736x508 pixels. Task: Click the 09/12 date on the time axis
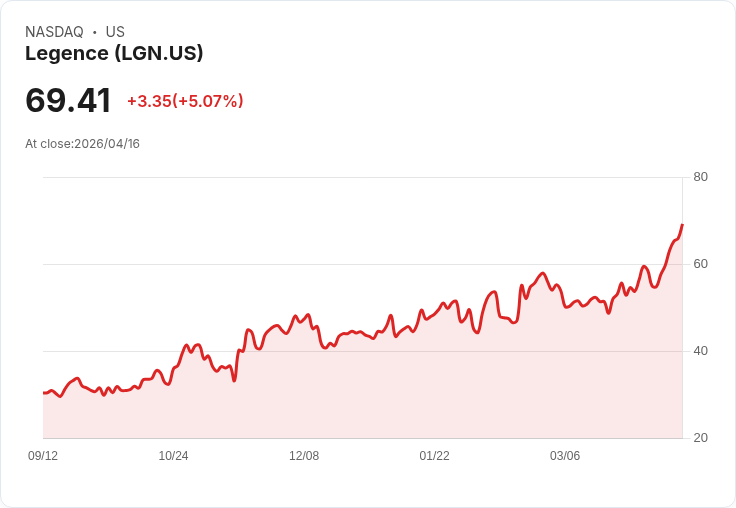pyautogui.click(x=43, y=456)
